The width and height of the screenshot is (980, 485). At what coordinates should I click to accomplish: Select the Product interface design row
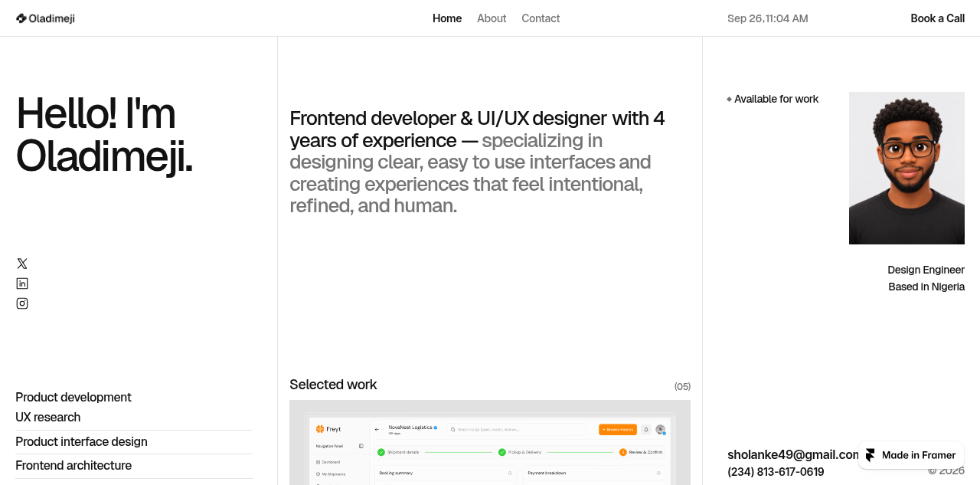[134, 442]
